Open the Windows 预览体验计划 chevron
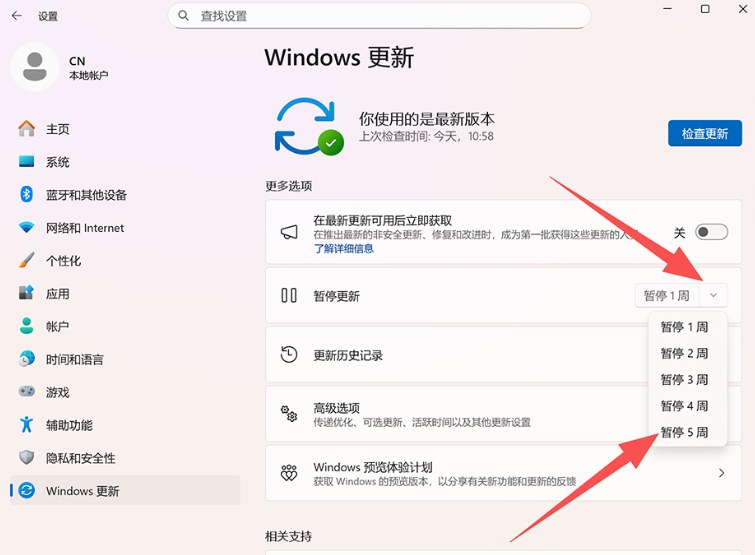Screen dimensions: 755x555 click(x=721, y=473)
